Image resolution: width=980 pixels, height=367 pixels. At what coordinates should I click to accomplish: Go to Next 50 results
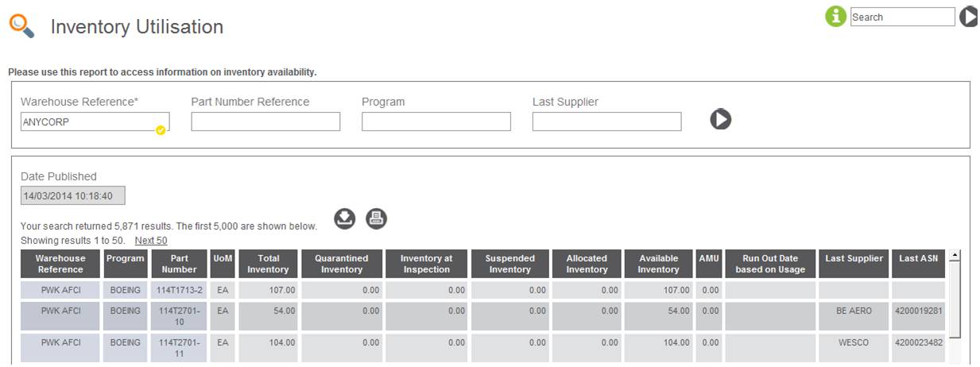(x=151, y=241)
